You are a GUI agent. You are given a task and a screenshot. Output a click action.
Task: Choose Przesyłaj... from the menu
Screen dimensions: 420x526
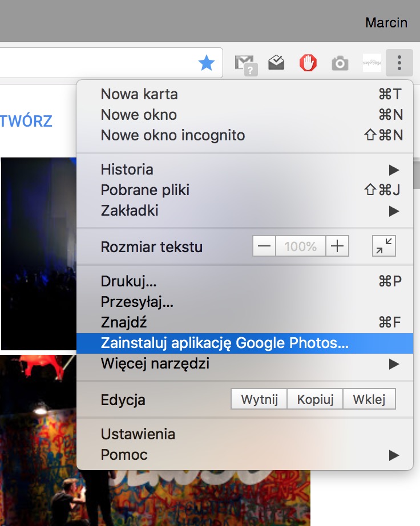(245, 302)
